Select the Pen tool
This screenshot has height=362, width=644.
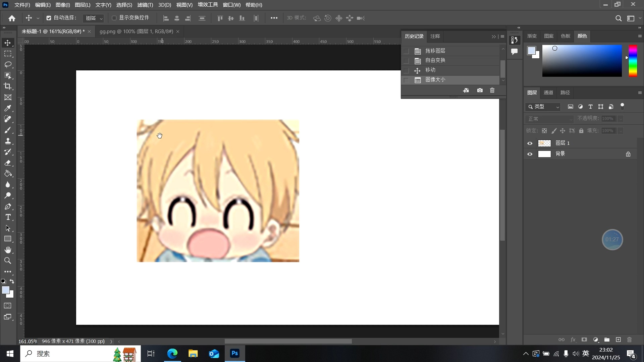click(8, 206)
